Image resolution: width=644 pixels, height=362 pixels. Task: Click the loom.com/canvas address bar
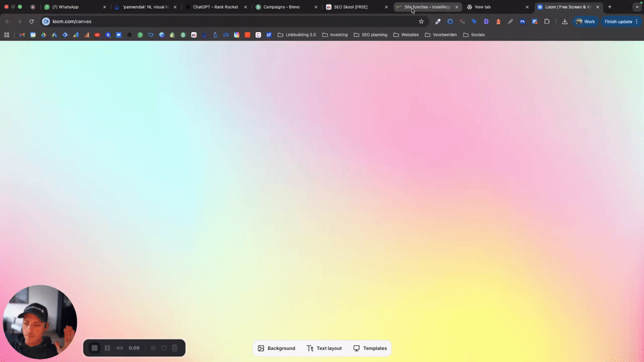click(x=234, y=21)
